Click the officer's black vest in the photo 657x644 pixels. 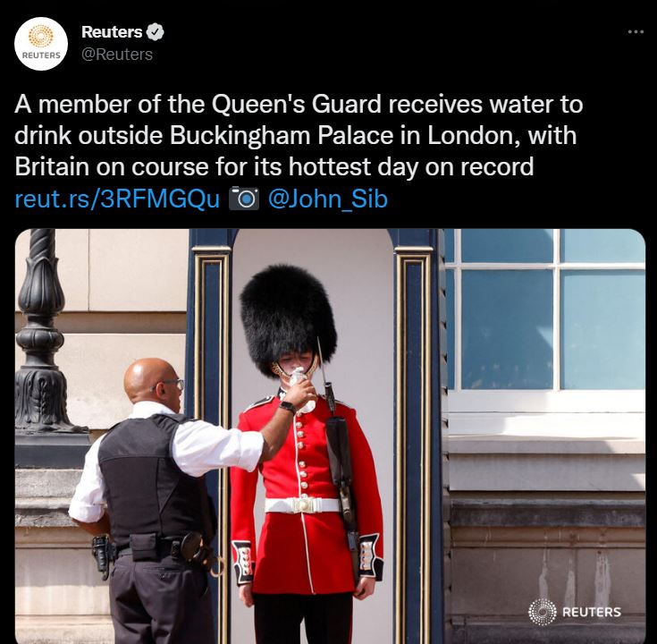coord(153,478)
